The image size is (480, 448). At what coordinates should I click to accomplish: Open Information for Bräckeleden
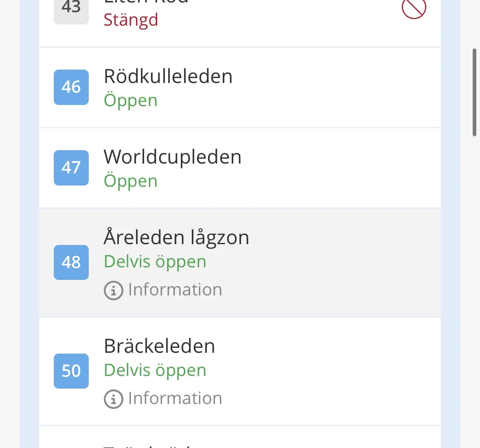[175, 398]
